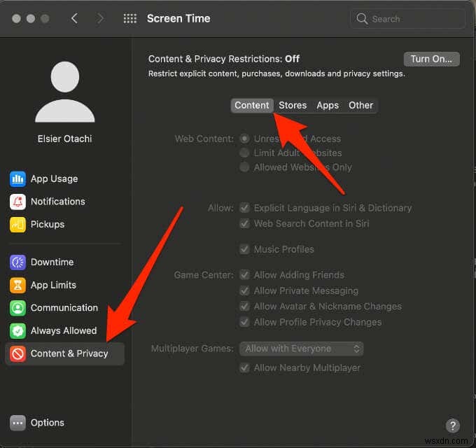Select Limit Adult Websites radio button
This screenshot has height=448, width=476.
244,153
